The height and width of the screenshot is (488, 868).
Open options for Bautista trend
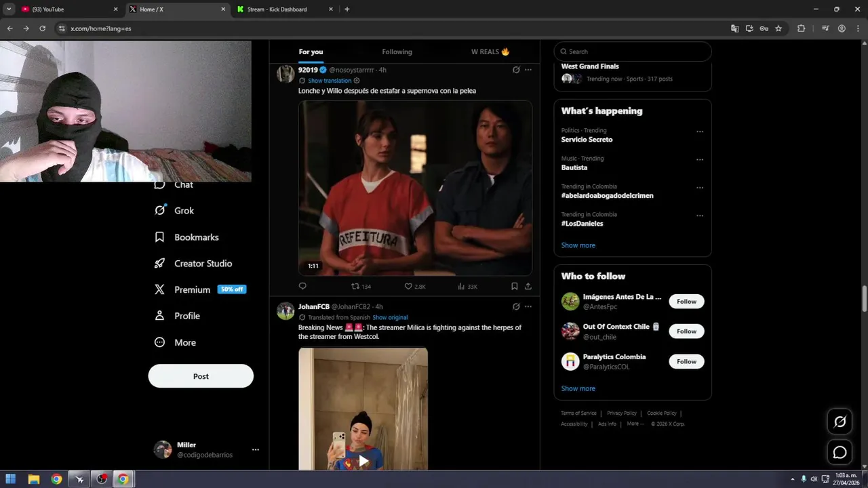pyautogui.click(x=700, y=160)
